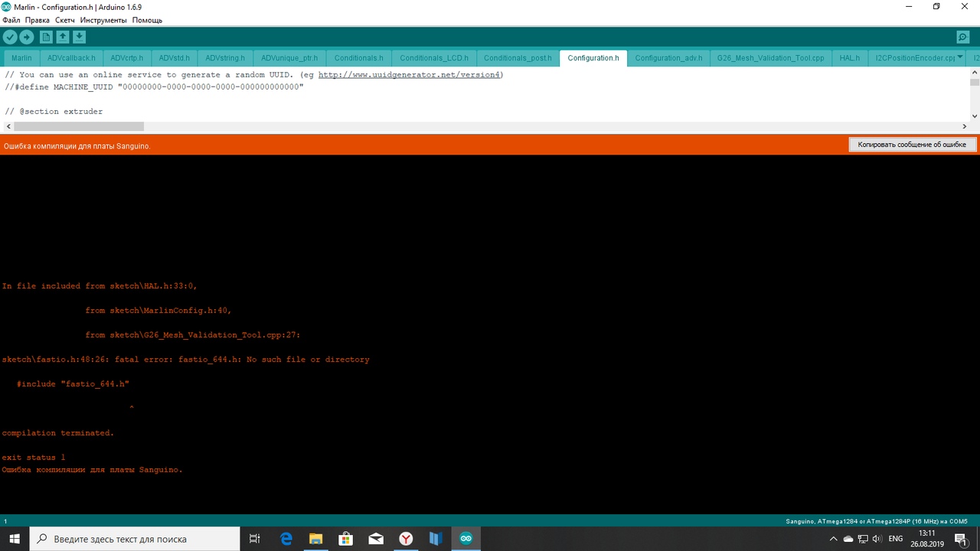The height and width of the screenshot is (551, 980).
Task: Open File Explorer from the taskbar
Action: pos(315,539)
